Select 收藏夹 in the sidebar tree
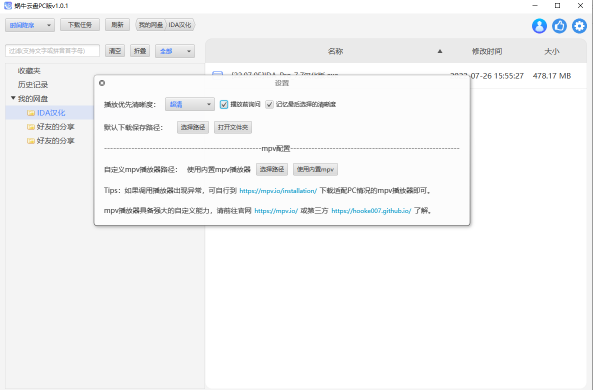This screenshot has height=390, width=593. pyautogui.click(x=29, y=71)
